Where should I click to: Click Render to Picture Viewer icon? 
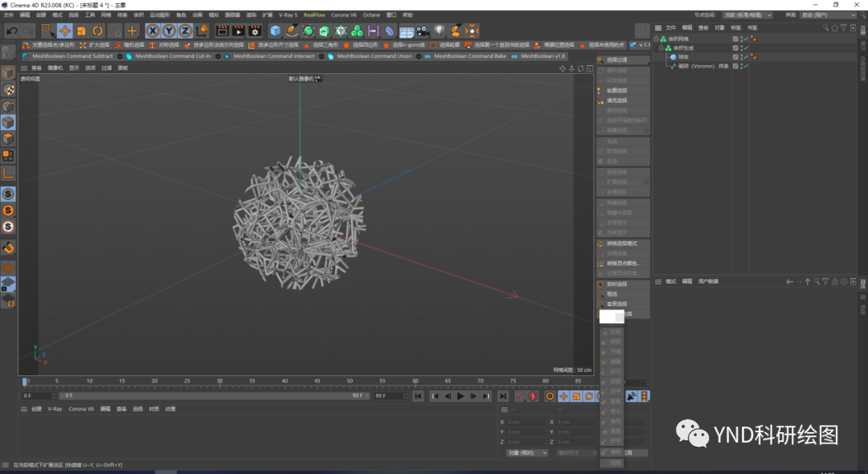point(238,31)
